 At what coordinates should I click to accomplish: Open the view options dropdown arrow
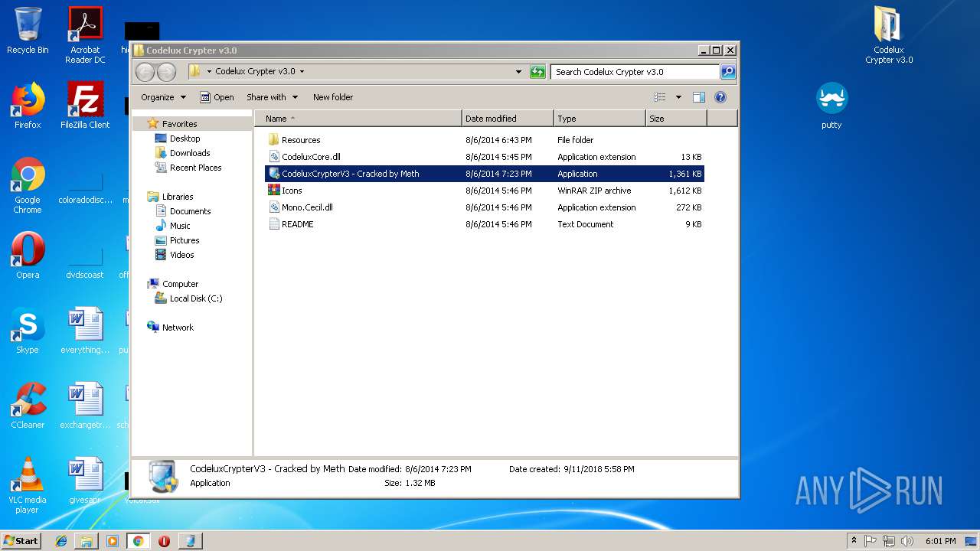coord(678,97)
